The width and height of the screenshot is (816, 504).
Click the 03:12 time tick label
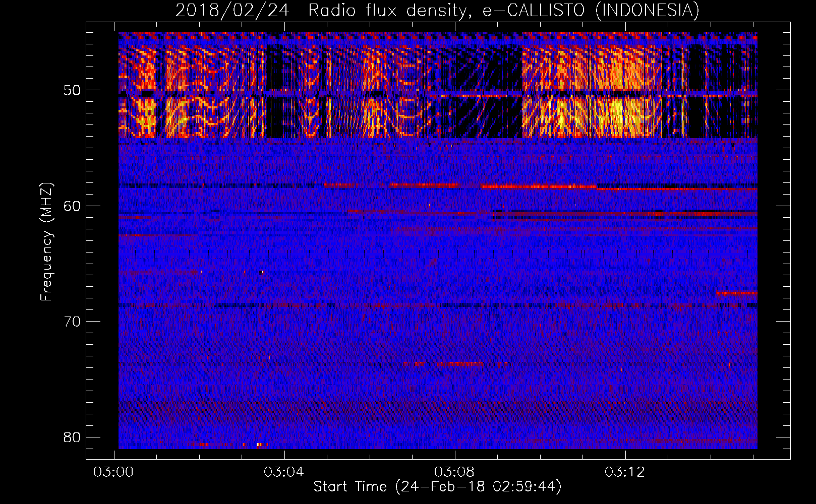click(x=625, y=472)
